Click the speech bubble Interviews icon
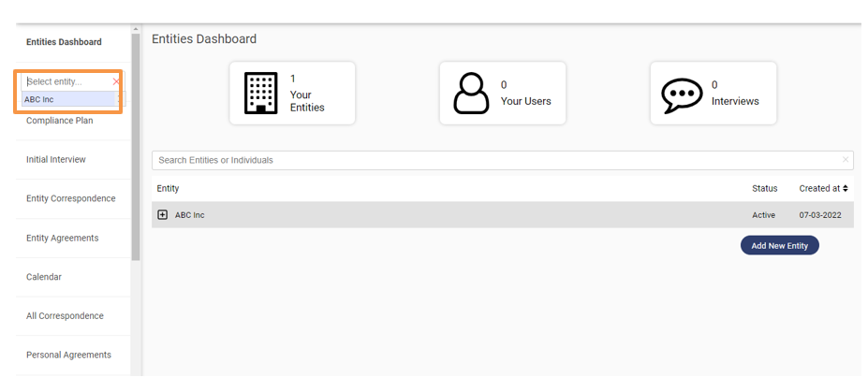Image resolution: width=868 pixels, height=392 pixels. [x=682, y=94]
